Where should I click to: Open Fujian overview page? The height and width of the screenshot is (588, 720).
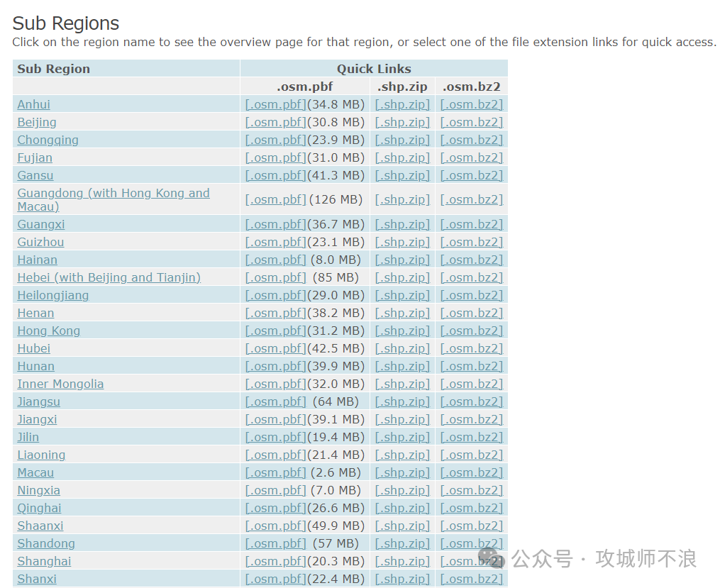tap(35, 158)
